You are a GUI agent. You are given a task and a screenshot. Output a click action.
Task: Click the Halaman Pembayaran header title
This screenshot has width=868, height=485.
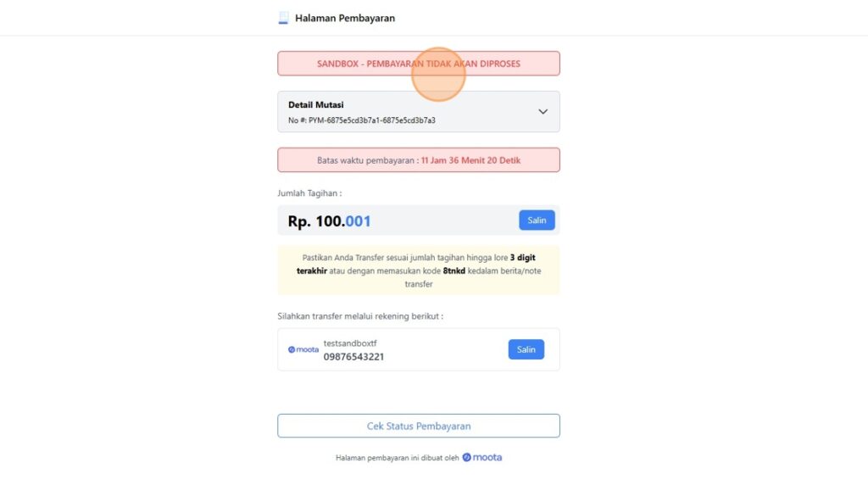point(345,19)
